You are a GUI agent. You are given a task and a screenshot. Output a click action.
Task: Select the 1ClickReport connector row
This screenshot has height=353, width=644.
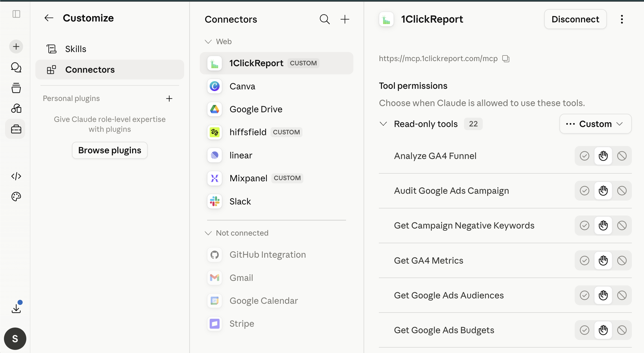tap(276, 63)
